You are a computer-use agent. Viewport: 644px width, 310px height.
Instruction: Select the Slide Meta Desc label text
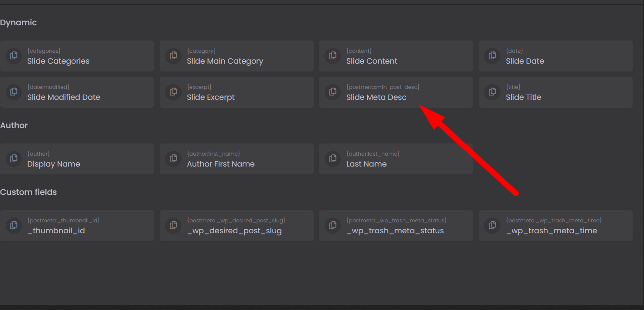point(376,97)
